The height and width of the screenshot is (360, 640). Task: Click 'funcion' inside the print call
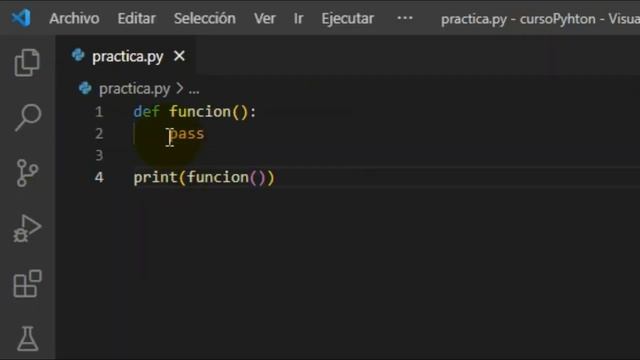point(218,178)
